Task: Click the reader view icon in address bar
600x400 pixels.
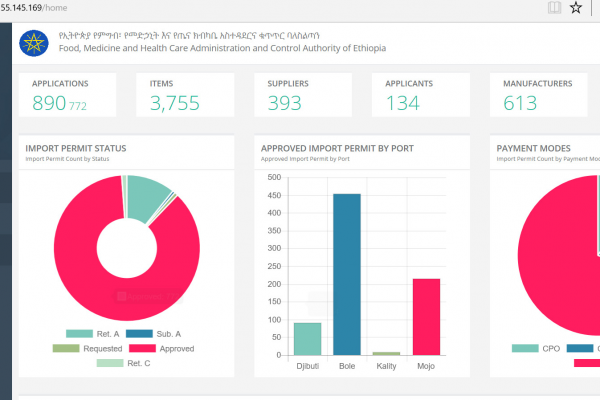Action: click(553, 8)
